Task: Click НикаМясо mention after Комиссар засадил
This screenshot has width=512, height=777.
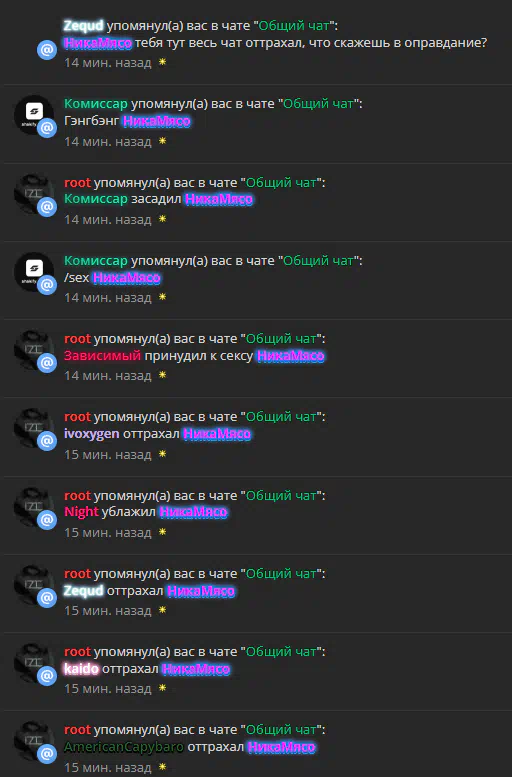Action: pos(219,199)
